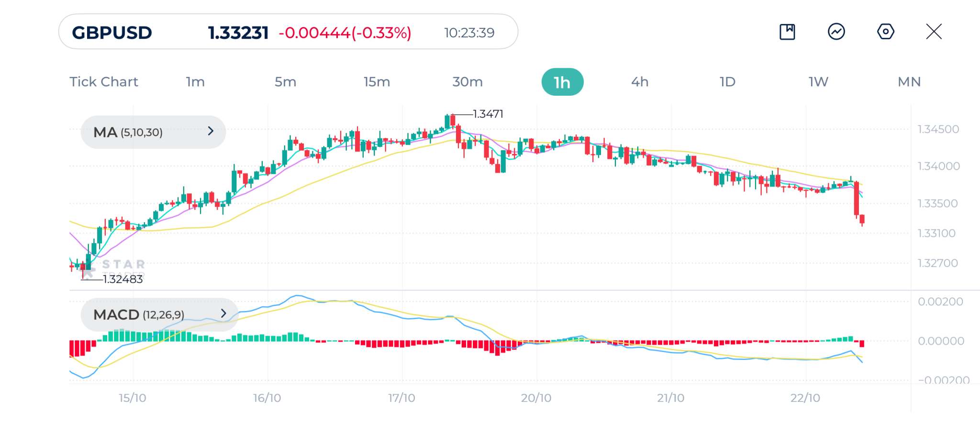Select the 5m timeframe
Viewport: 980px width, 434px height.
pos(285,82)
